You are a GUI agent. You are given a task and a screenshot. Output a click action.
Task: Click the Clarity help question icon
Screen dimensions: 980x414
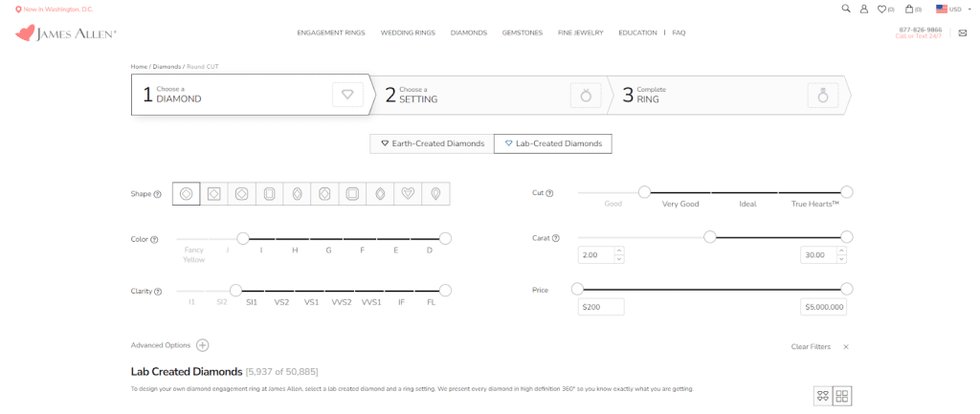(157, 292)
